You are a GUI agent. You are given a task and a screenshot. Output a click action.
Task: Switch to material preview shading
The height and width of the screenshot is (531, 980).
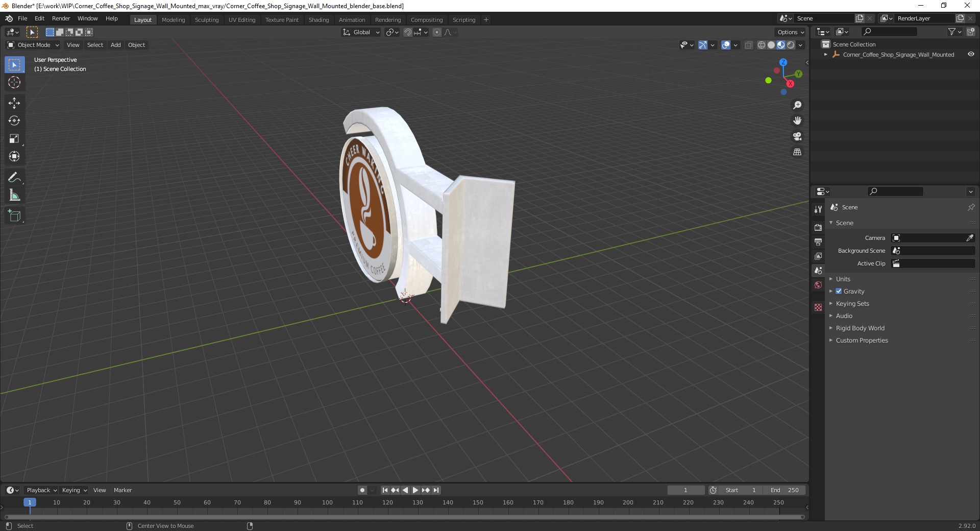click(x=781, y=45)
